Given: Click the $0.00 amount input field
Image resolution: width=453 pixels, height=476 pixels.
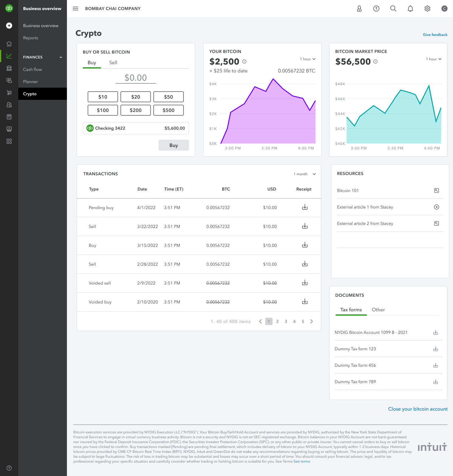Looking at the screenshot, I should (136, 78).
